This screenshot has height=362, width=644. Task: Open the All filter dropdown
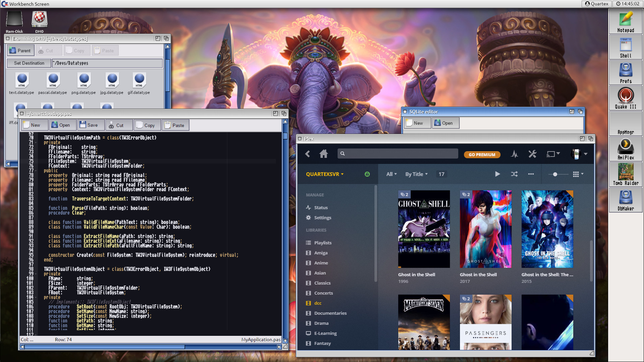click(391, 174)
